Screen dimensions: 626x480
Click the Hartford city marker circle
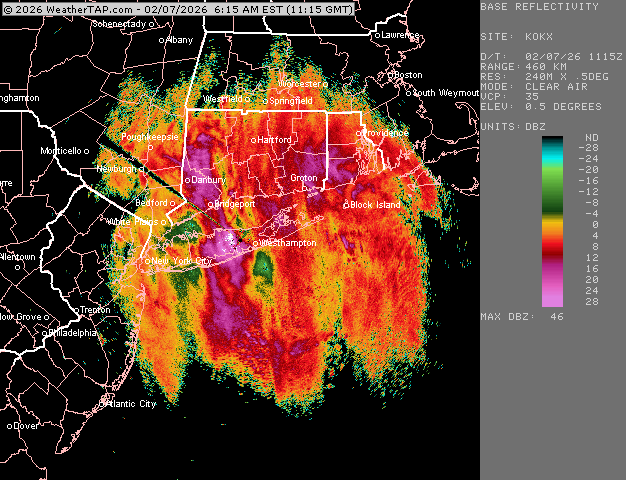[253, 140]
